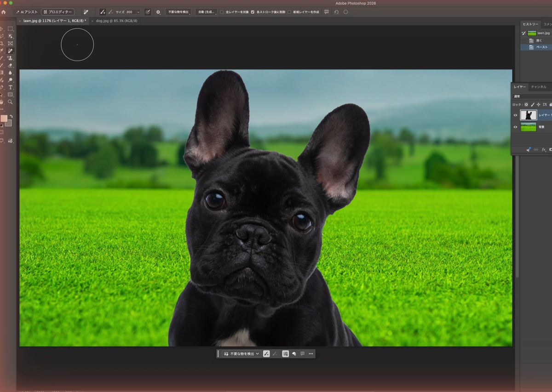552x392 pixels.
Task: Enable the 新規レイヤーを作成 checkbox
Action: (x=289, y=12)
